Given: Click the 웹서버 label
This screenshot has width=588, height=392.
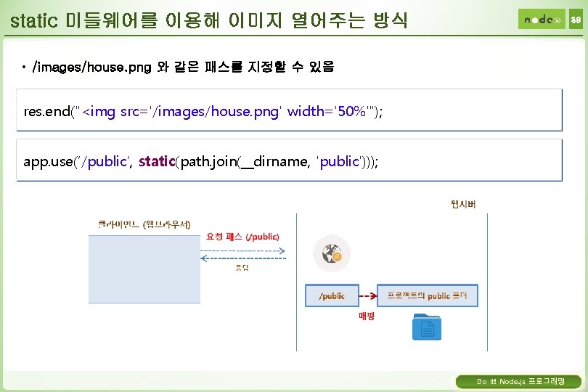Looking at the screenshot, I should coord(463,205).
